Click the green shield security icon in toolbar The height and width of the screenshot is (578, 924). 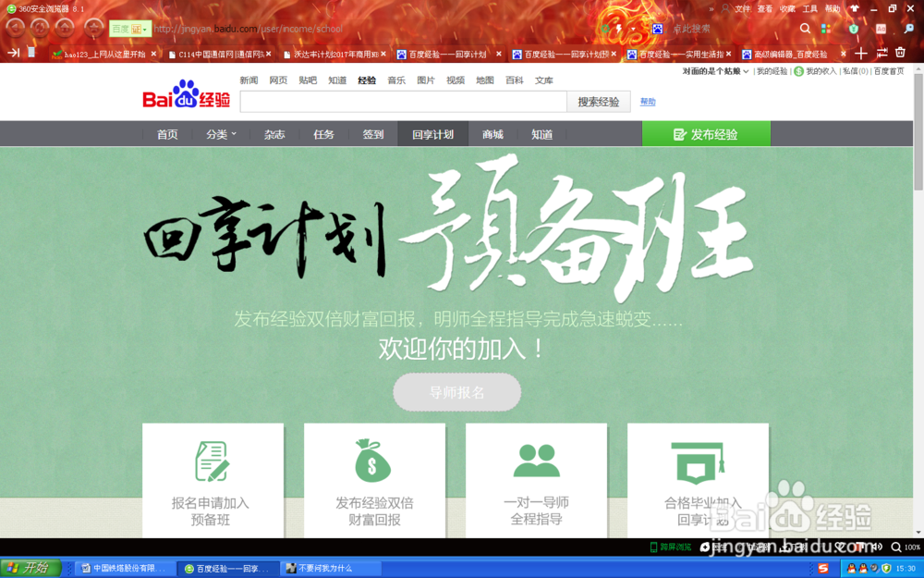pos(854,28)
